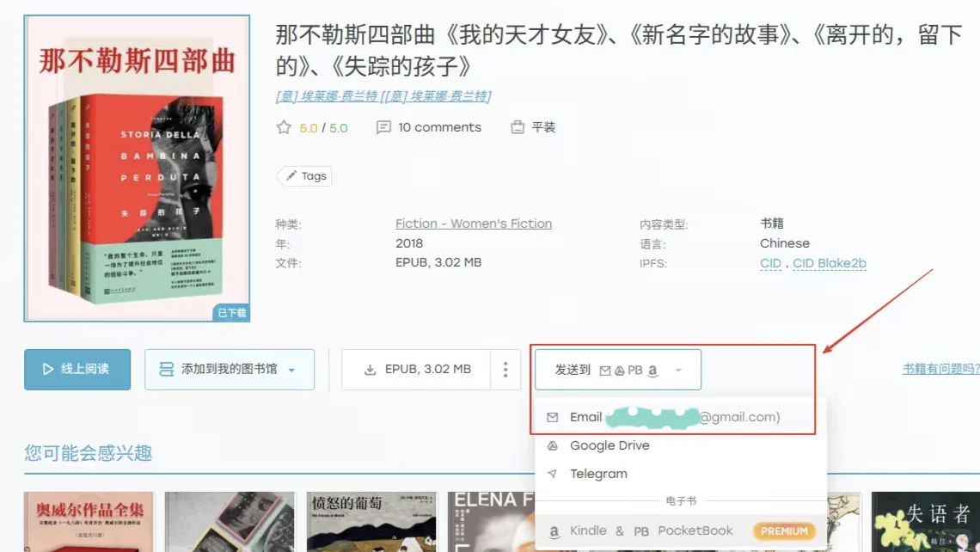
Task: Click the 线上阅读 read online button
Action: click(x=77, y=370)
